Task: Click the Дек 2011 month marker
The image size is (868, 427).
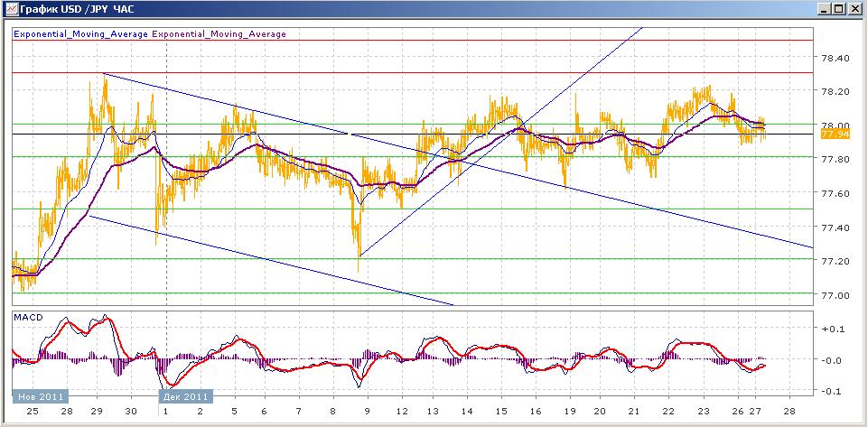Action: point(186,396)
